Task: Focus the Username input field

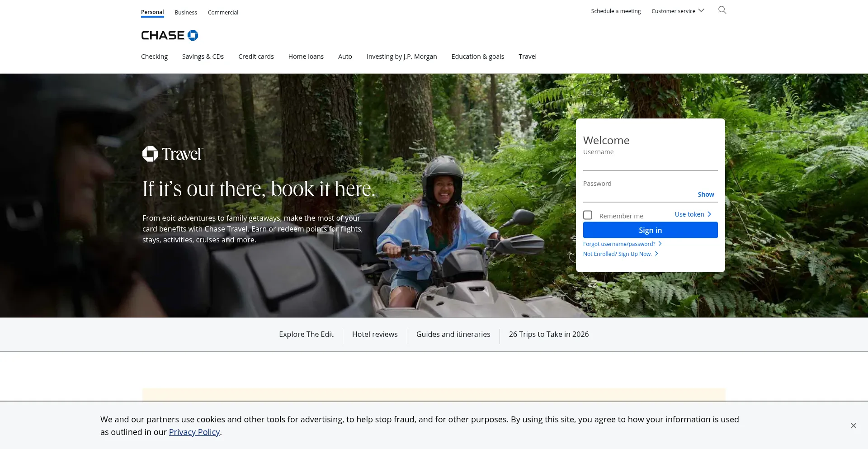Action: tap(650, 164)
